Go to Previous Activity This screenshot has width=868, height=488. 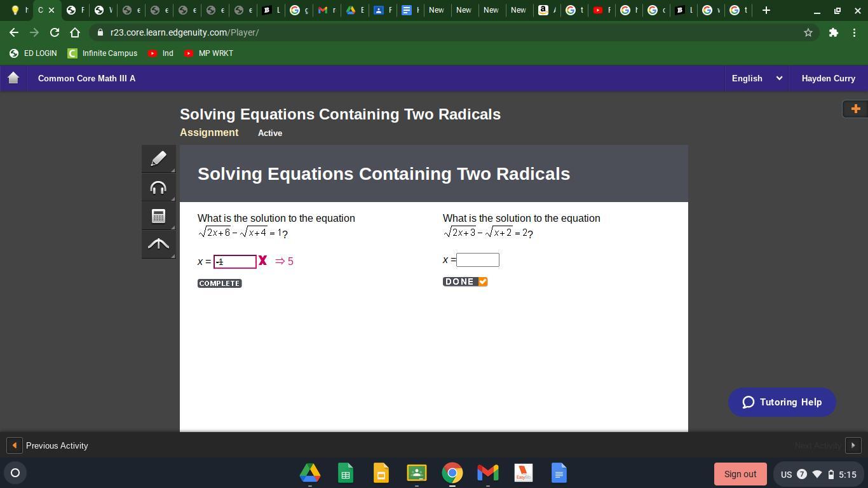click(48, 445)
